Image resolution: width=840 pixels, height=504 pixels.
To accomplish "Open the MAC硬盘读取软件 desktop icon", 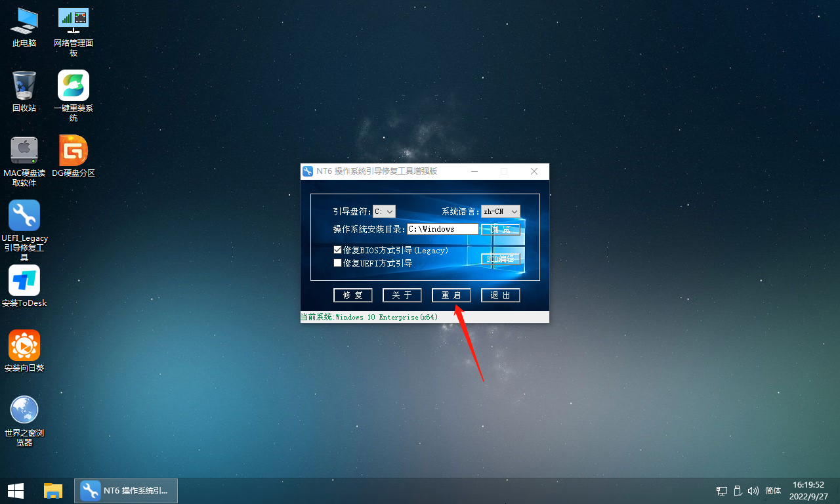I will pyautogui.click(x=24, y=151).
